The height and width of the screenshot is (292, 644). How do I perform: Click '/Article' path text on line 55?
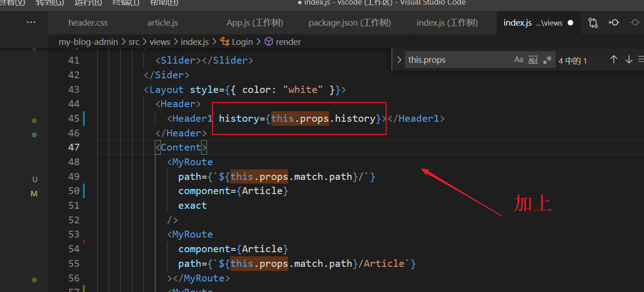click(381, 264)
